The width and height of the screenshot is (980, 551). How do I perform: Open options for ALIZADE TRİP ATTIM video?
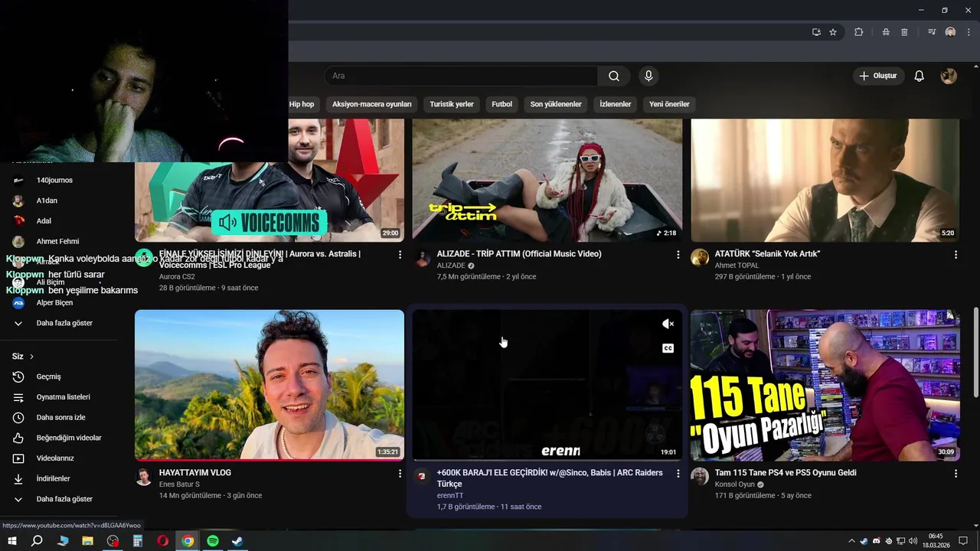(678, 254)
